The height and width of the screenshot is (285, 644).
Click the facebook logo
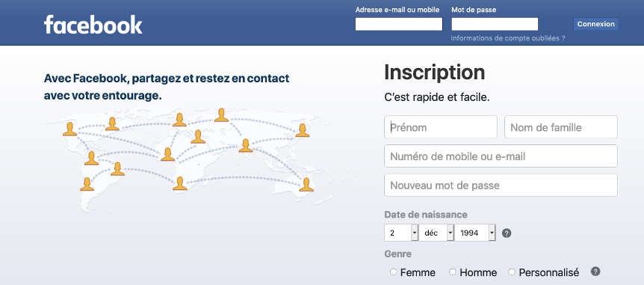(x=93, y=25)
